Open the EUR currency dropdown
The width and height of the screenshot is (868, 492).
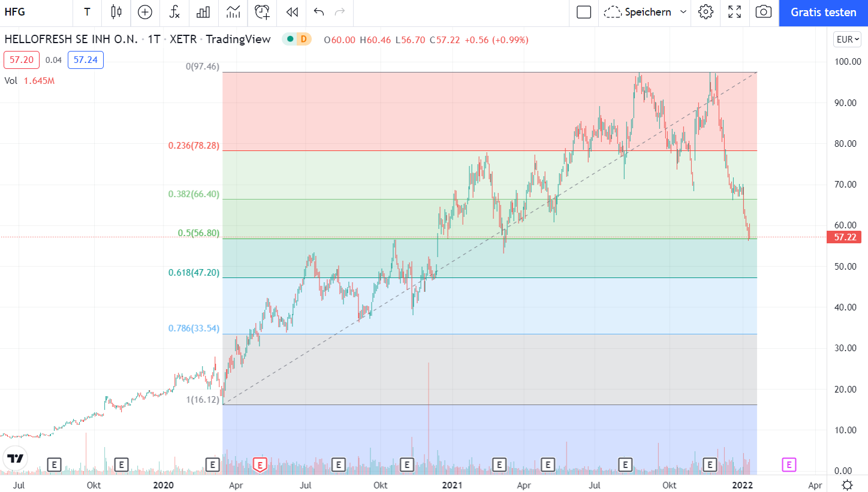coord(847,40)
